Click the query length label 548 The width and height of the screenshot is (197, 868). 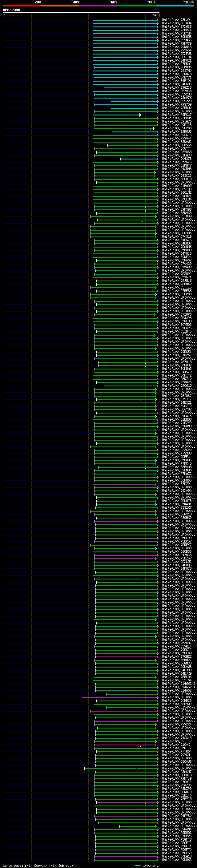(x=155, y=15)
